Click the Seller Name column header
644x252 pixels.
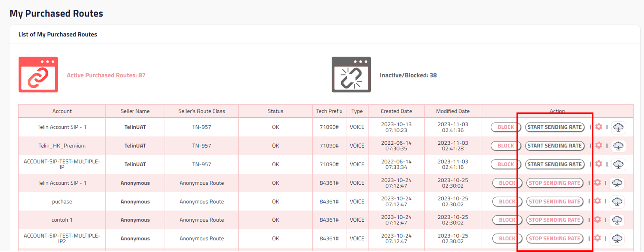click(x=135, y=111)
